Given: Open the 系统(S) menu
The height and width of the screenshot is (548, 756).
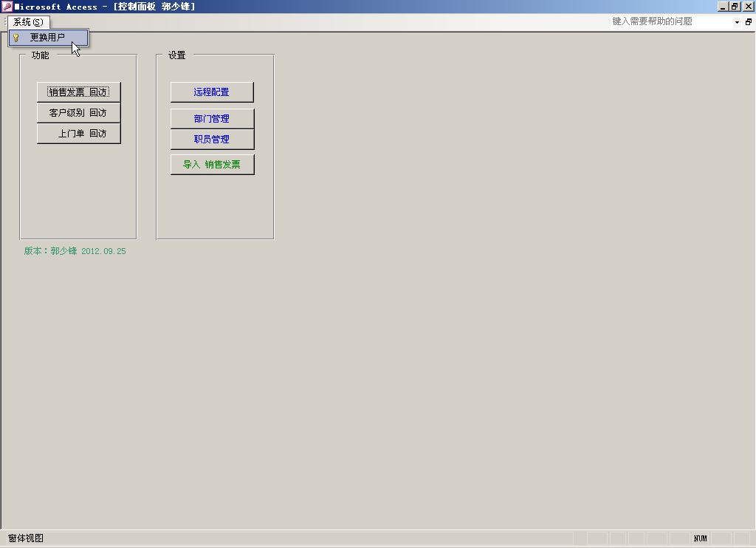Looking at the screenshot, I should pos(28,22).
